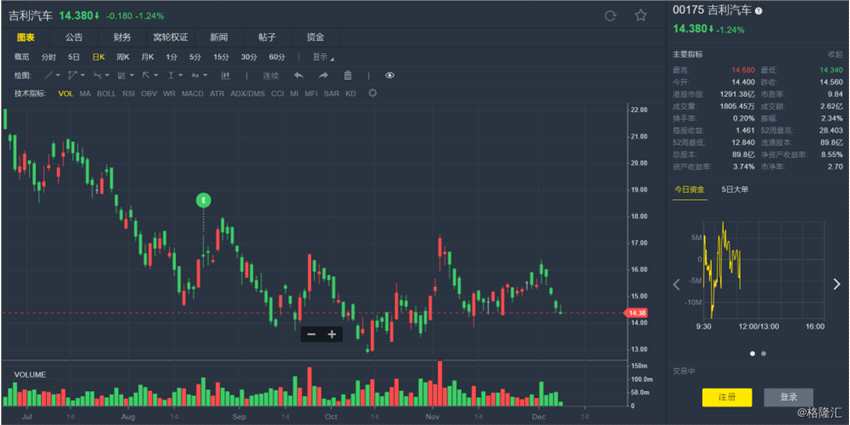Delete drawings with the trash can icon
850x425 pixels.
348,75
